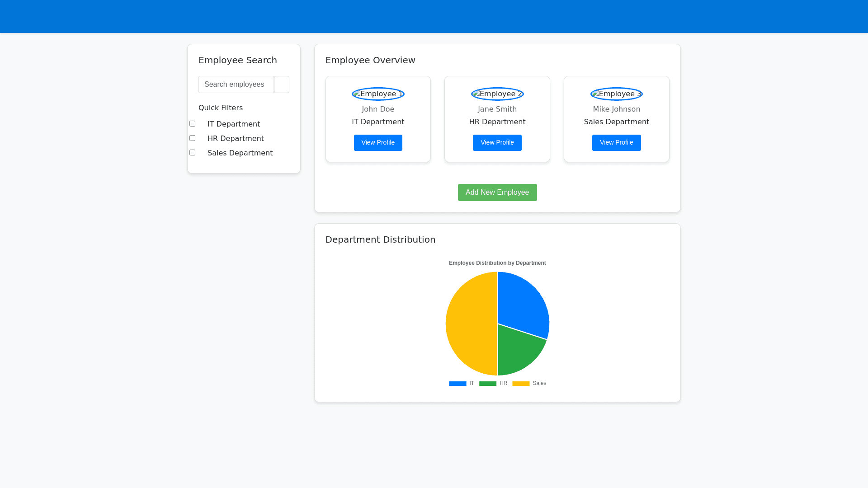Viewport: 868px width, 488px height.
Task: Toggle the IT legend box in the chart
Action: [458, 384]
